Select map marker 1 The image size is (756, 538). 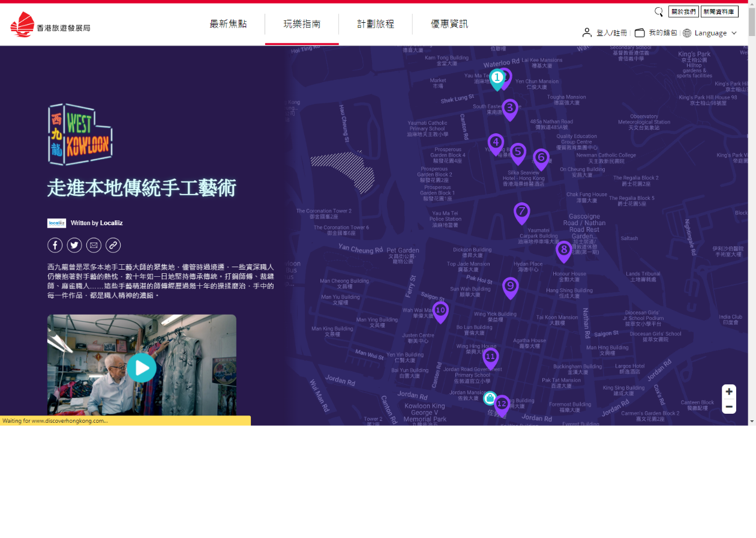pyautogui.click(x=497, y=79)
